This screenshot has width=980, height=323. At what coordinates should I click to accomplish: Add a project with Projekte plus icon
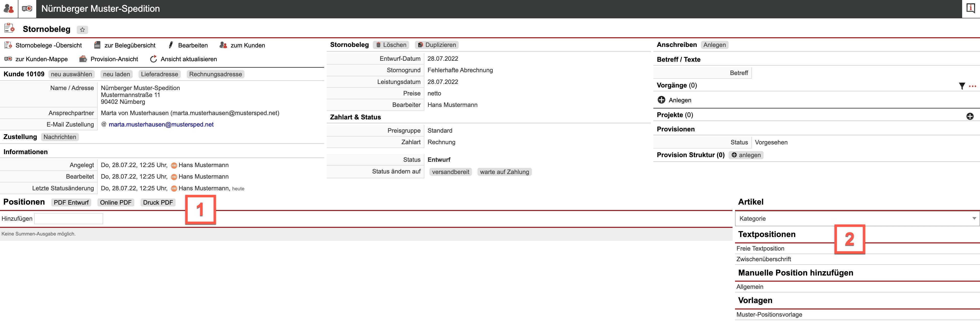[970, 116]
